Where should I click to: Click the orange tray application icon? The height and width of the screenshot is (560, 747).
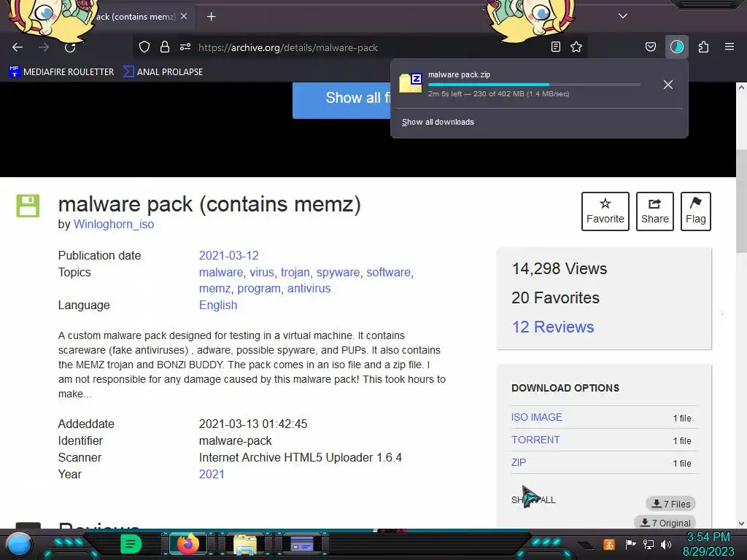coord(609,544)
